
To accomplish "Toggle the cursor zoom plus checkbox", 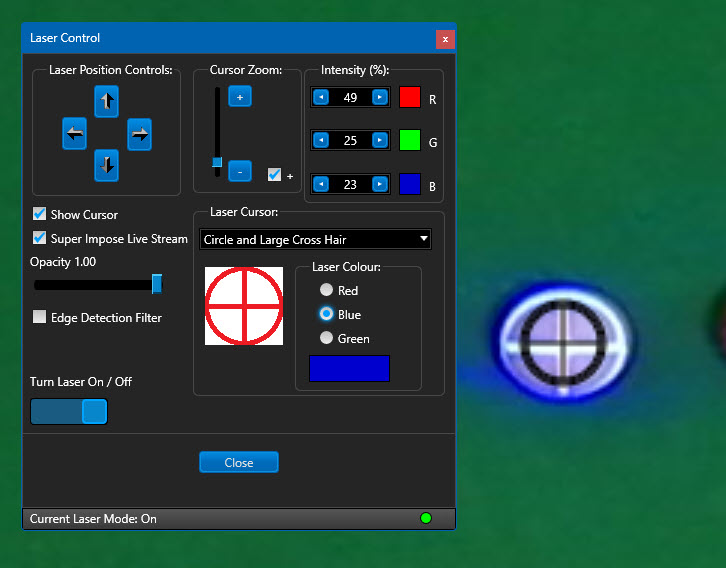I will (x=275, y=175).
